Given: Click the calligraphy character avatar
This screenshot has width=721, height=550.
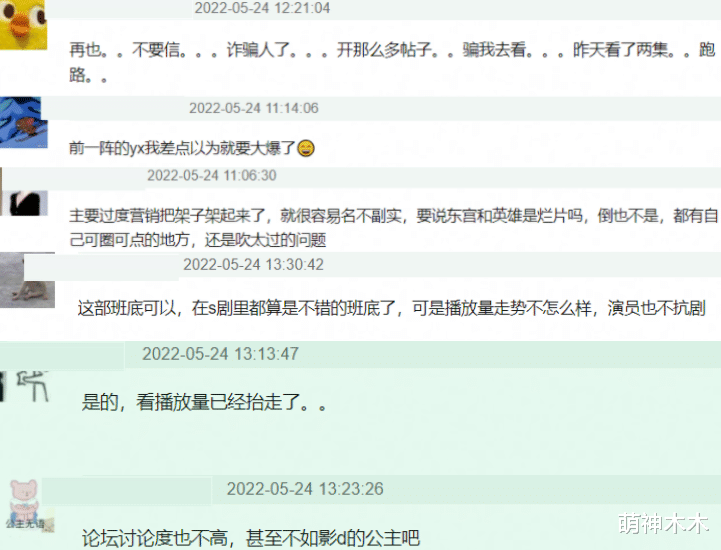Looking at the screenshot, I should pyautogui.click(x=25, y=386).
